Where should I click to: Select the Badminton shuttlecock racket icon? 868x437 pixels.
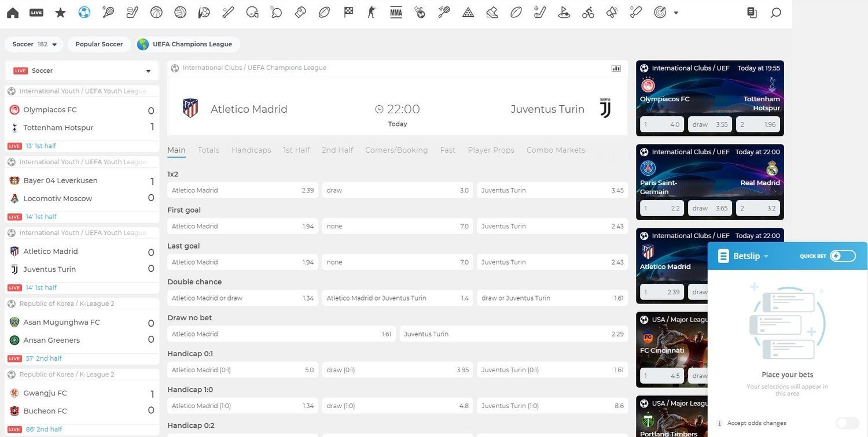(444, 12)
